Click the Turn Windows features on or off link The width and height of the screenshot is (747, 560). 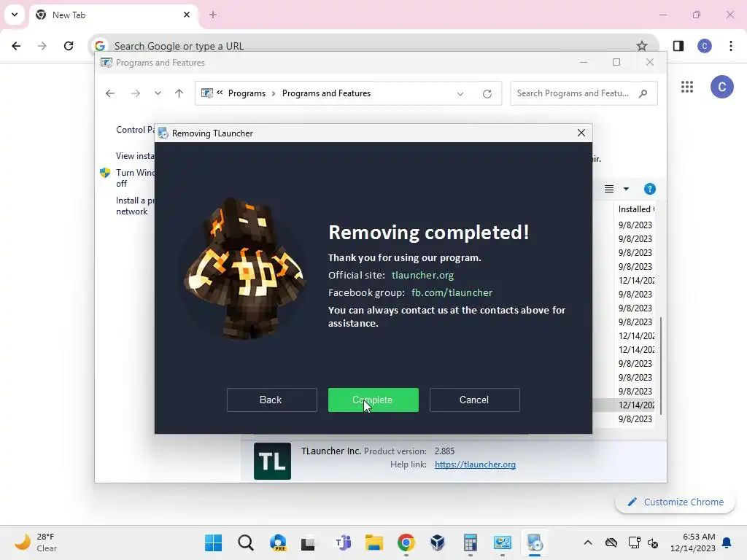point(135,178)
